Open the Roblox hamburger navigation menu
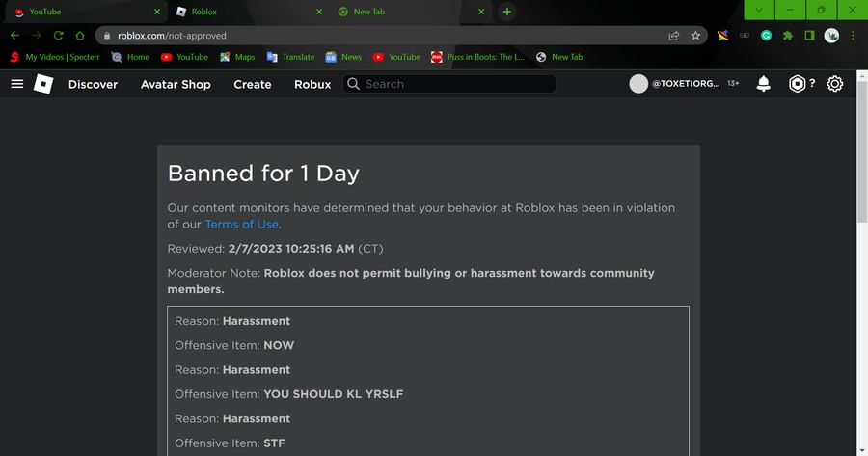868x456 pixels. (x=17, y=84)
